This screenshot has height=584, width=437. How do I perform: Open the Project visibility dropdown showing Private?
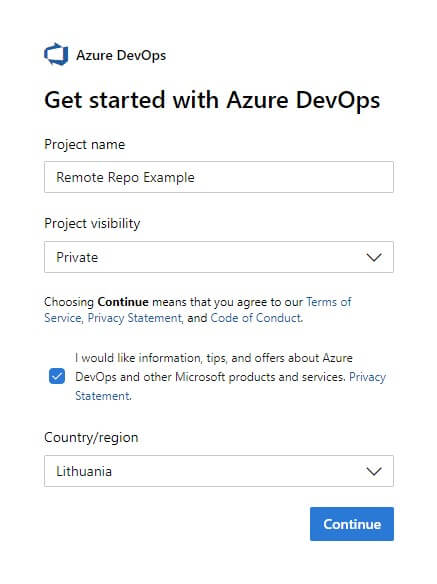(x=219, y=257)
